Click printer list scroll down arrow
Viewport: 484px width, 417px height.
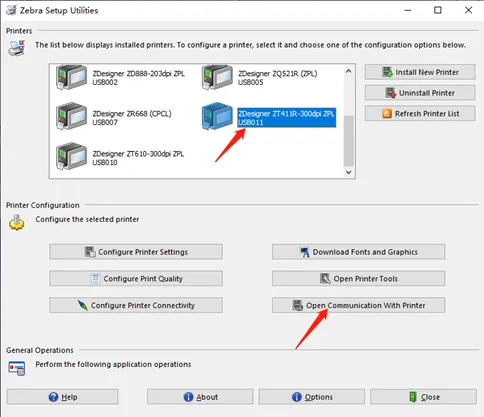tap(349, 172)
